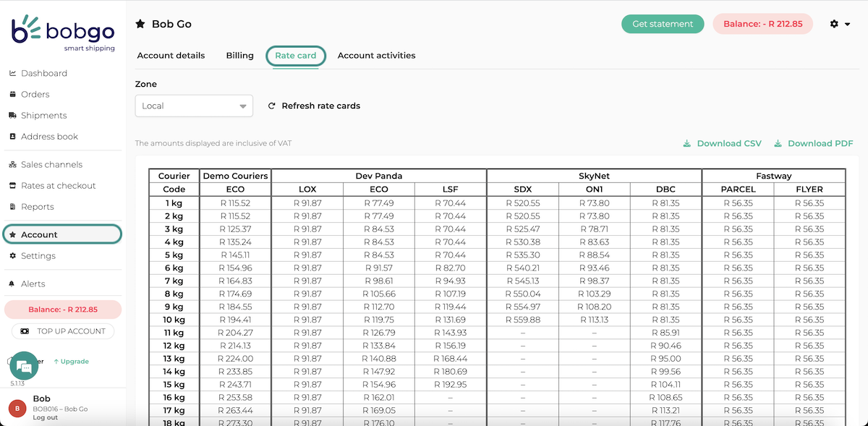Image resolution: width=868 pixels, height=426 pixels.
Task: Click the Bob user avatar
Action: tap(17, 408)
